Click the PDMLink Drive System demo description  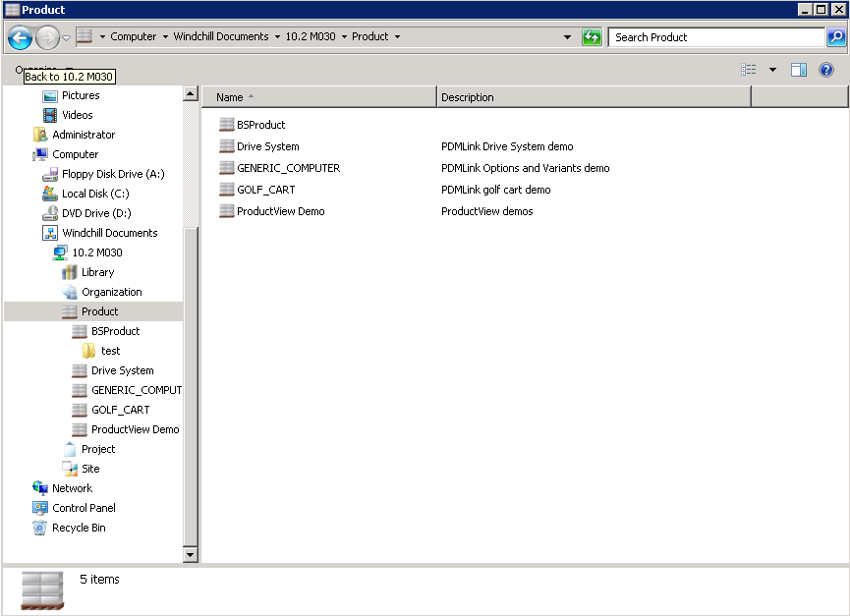[x=507, y=146]
